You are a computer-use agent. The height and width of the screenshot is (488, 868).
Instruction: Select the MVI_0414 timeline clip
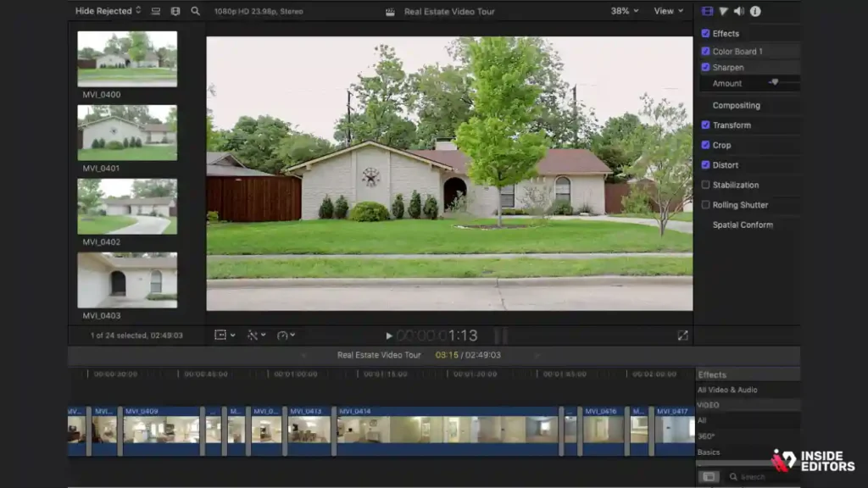[448, 431]
